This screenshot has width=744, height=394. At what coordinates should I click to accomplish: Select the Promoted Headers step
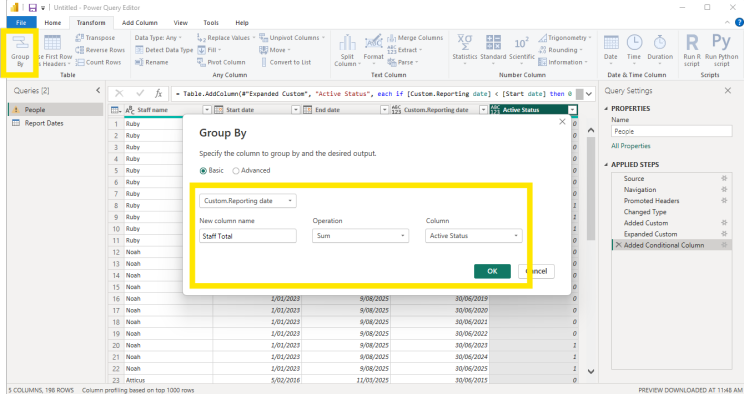[651, 201]
